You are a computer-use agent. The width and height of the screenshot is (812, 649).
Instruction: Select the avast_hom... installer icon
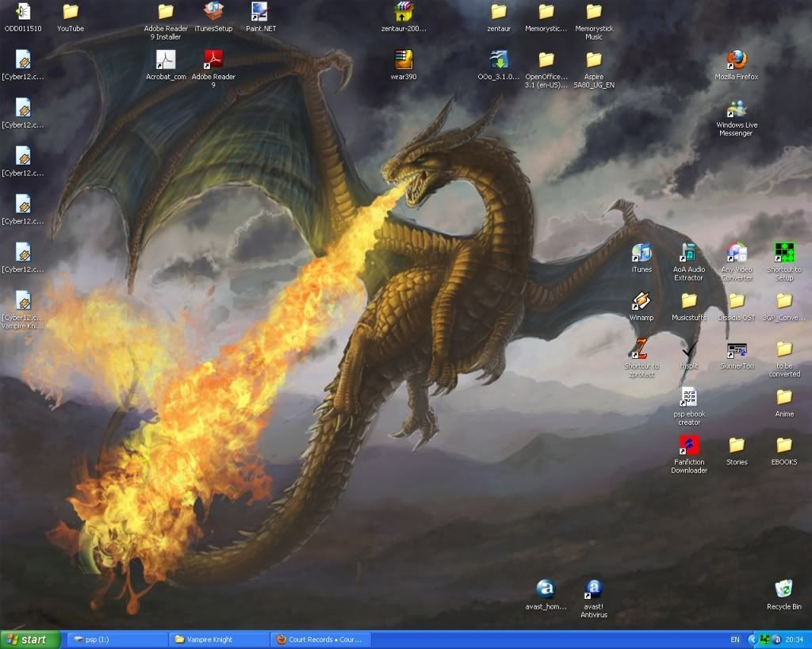click(x=546, y=589)
